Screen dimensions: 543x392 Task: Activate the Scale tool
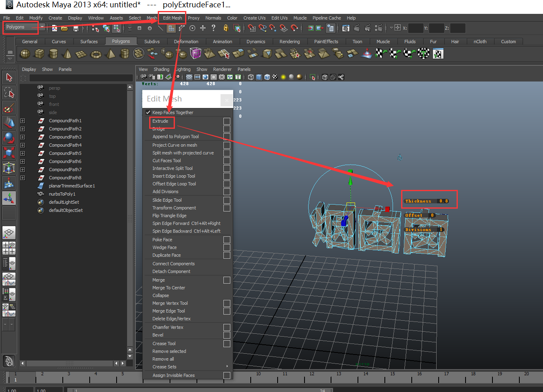pyautogui.click(x=9, y=153)
